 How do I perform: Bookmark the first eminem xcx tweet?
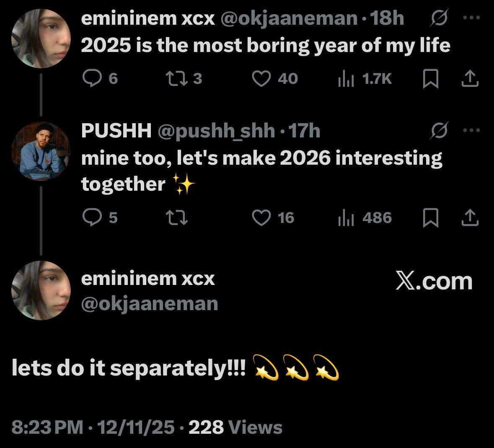pos(430,79)
